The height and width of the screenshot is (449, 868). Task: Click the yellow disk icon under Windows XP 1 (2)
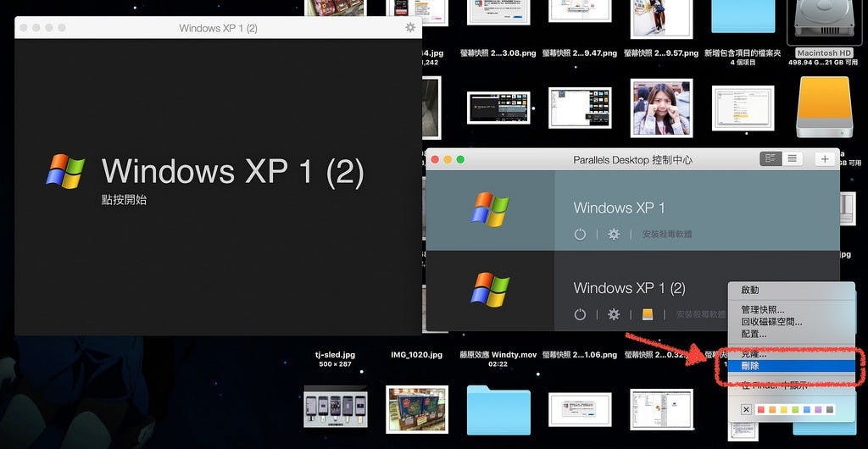(x=648, y=314)
